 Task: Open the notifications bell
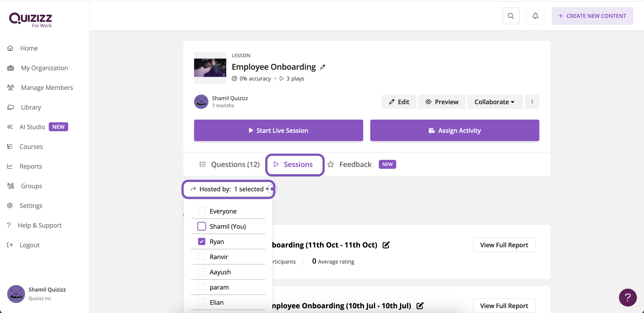535,16
